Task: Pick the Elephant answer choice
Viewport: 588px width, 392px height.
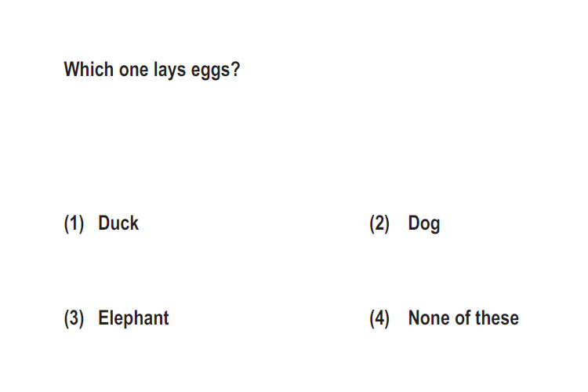Action: [x=133, y=318]
